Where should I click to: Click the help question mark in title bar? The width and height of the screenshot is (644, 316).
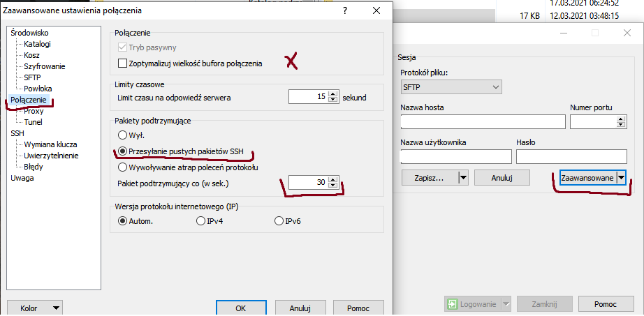pyautogui.click(x=344, y=10)
